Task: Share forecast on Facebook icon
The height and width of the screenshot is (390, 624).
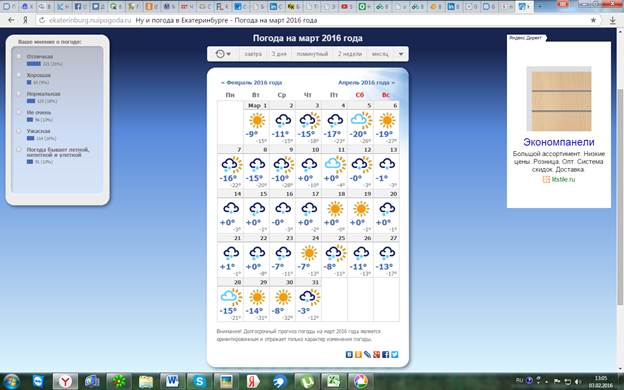Action: point(385,354)
